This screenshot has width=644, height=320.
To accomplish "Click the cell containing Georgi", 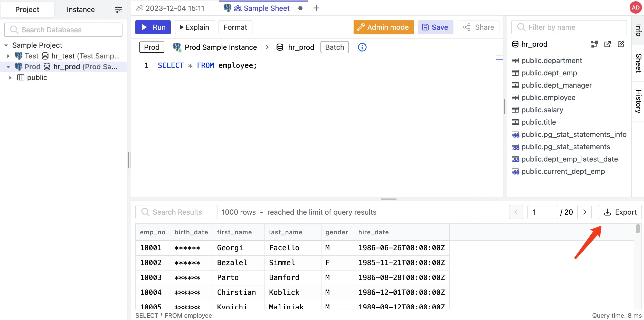I will coord(239,248).
